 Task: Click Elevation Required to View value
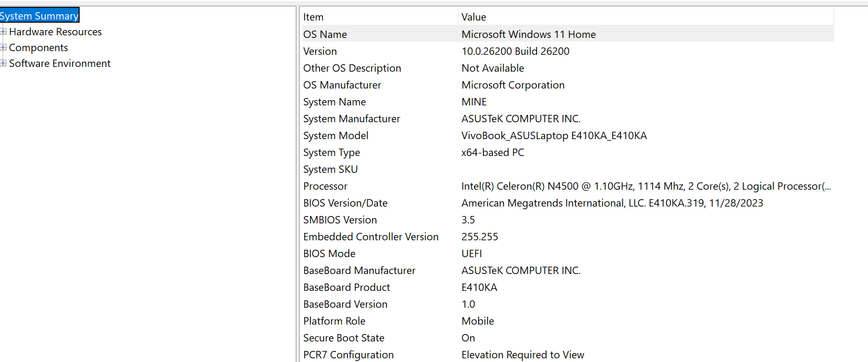point(523,355)
